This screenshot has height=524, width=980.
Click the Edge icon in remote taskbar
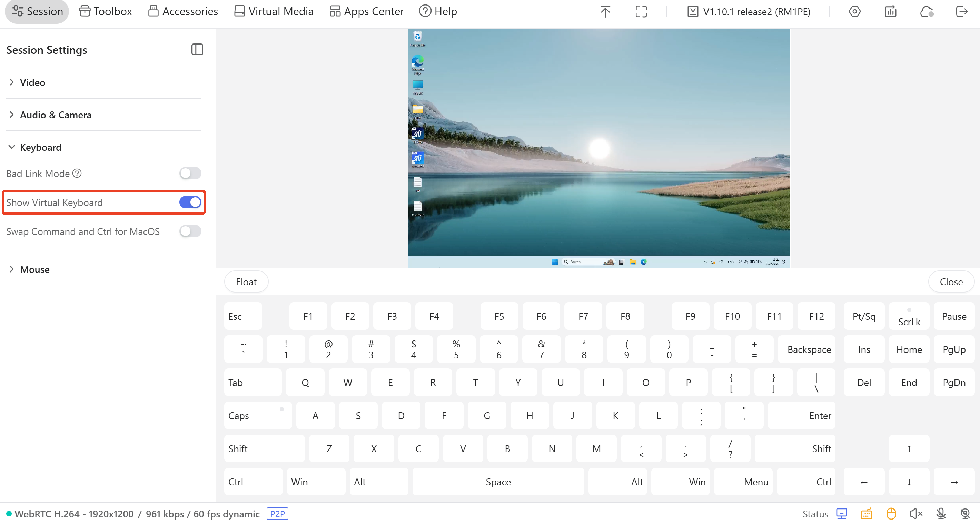(643, 262)
